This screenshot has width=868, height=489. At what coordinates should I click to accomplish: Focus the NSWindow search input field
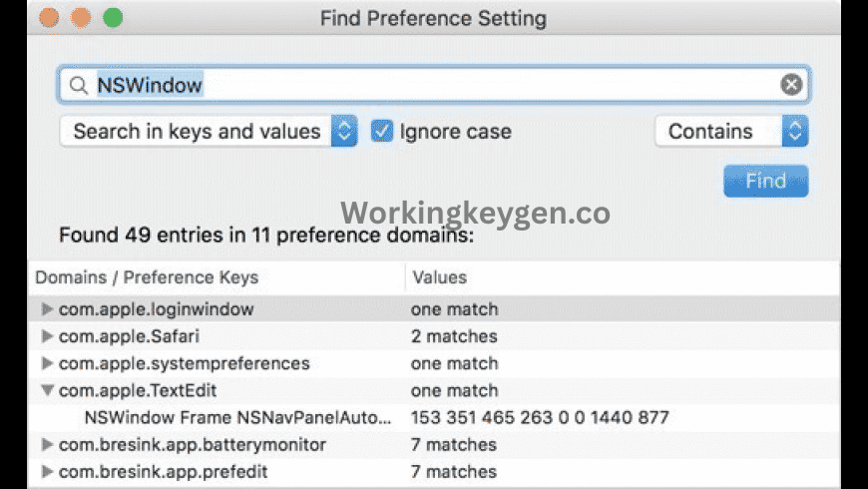tap(434, 85)
